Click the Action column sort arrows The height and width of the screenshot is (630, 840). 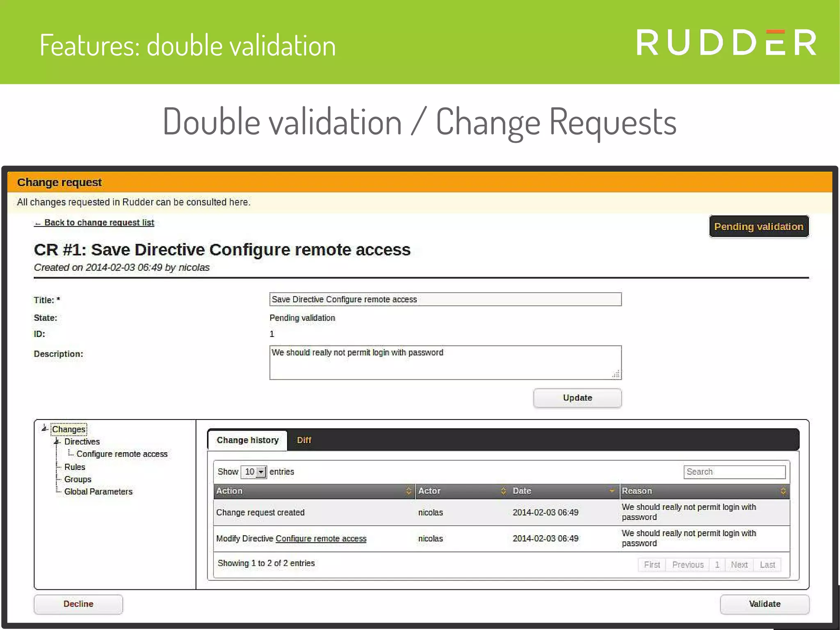408,491
